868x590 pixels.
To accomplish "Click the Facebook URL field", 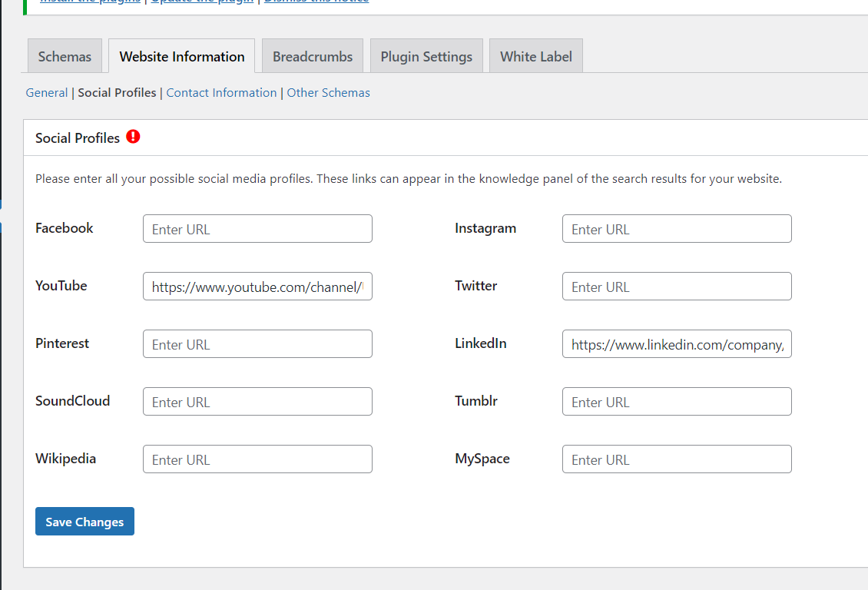I will click(x=257, y=229).
